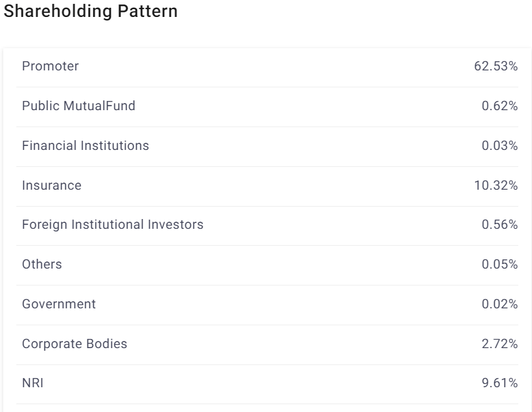Select the Public MutualFund row
Screen dimensions: 532x412
(267, 106)
